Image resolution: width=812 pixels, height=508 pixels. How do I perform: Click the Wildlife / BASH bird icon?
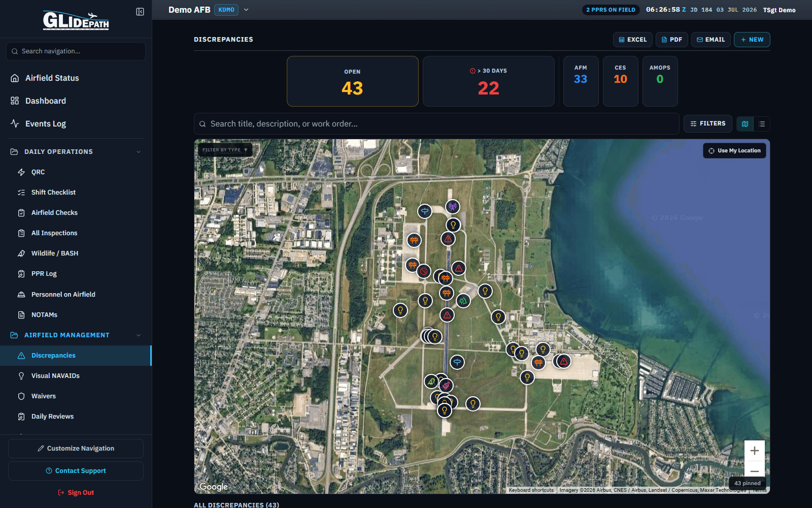[21, 253]
